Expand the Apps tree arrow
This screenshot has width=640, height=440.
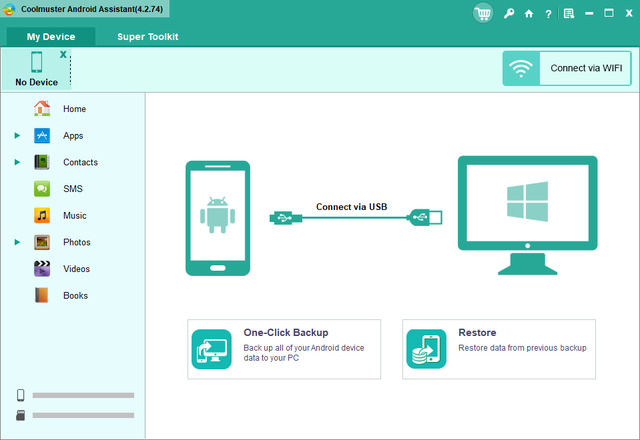click(x=17, y=135)
